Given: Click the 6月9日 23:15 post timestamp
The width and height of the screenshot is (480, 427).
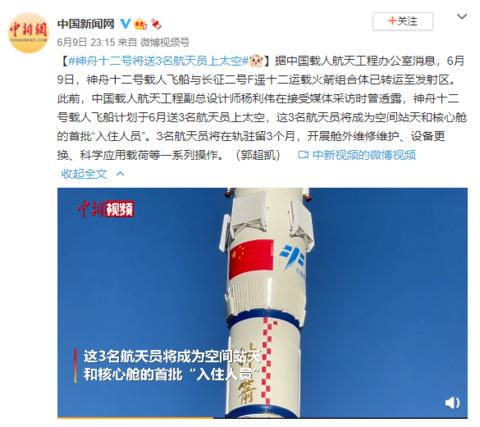Looking at the screenshot, I should coord(86,42).
